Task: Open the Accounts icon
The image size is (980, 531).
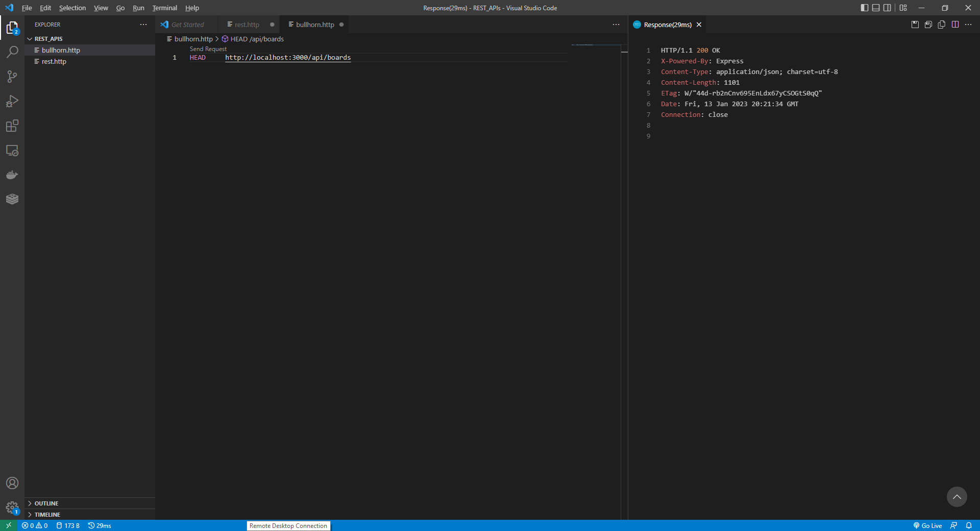Action: coord(12,483)
